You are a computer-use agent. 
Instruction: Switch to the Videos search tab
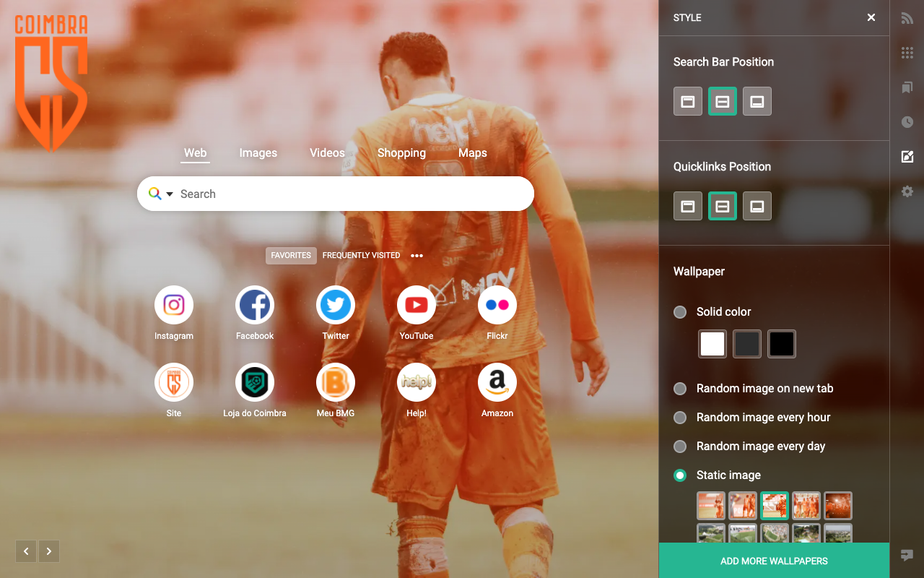327,153
